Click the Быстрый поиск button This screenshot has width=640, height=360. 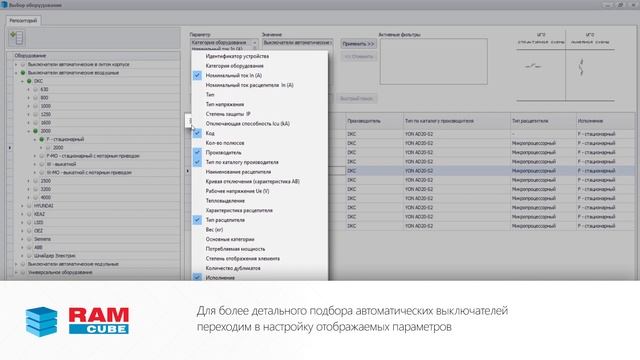356,98
